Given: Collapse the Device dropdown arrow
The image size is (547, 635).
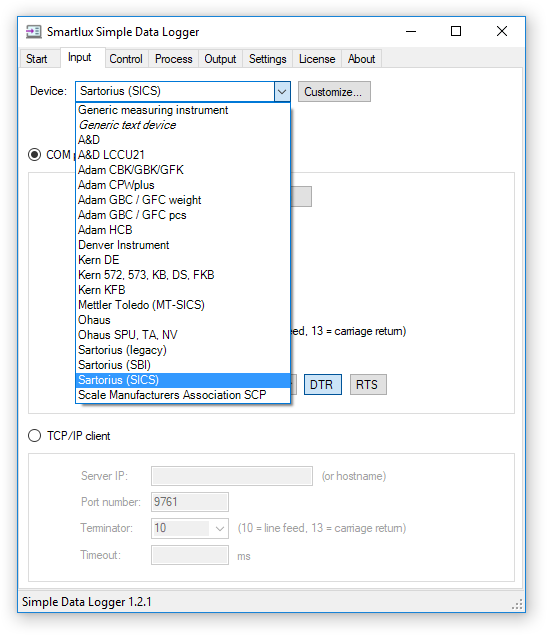Looking at the screenshot, I should click(282, 92).
